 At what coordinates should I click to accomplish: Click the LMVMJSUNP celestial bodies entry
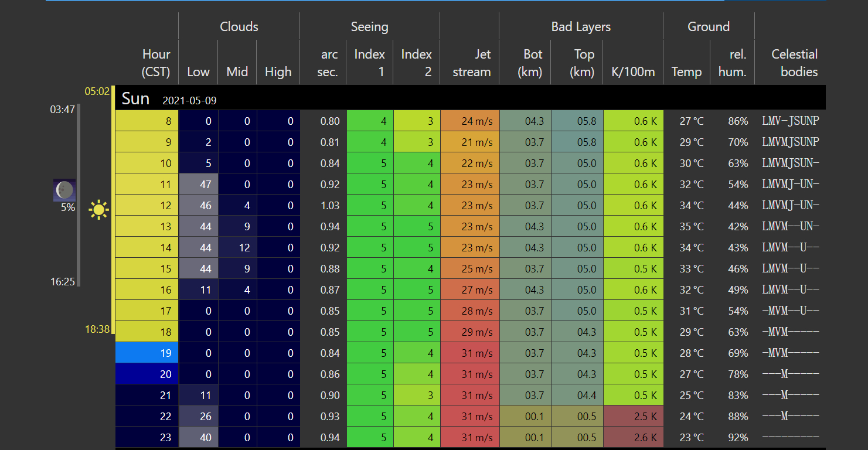791,142
